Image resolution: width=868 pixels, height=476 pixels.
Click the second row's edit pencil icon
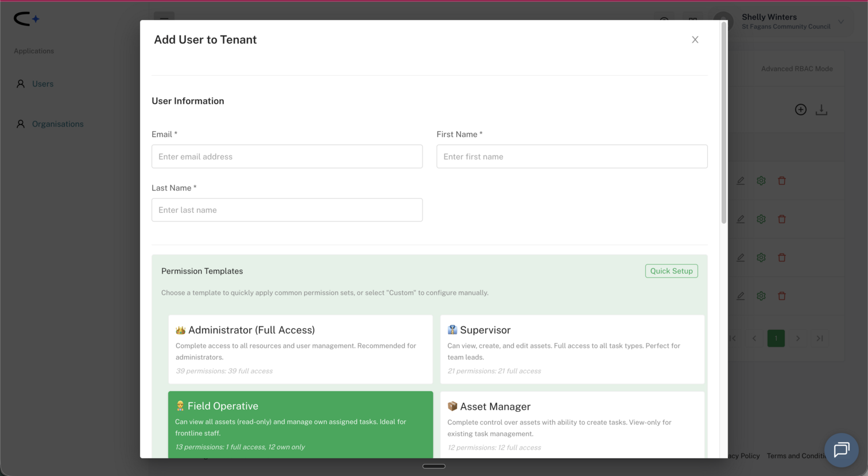pos(741,219)
